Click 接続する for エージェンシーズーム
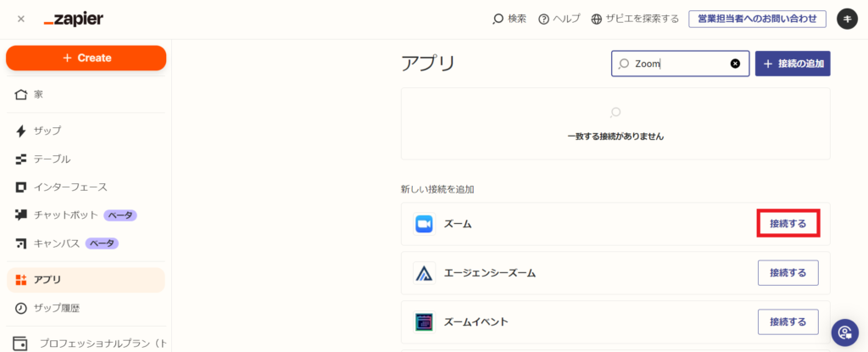Image resolution: width=868 pixels, height=352 pixels. (787, 273)
